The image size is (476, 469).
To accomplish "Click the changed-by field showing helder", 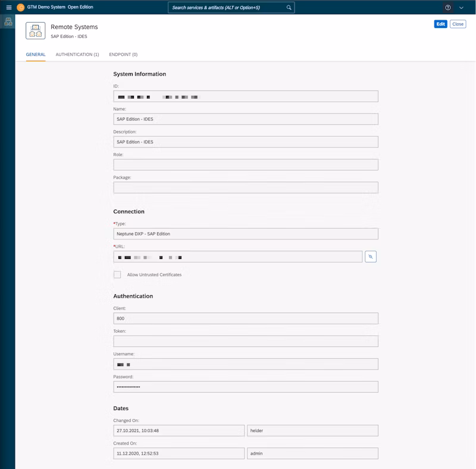I will [313, 430].
